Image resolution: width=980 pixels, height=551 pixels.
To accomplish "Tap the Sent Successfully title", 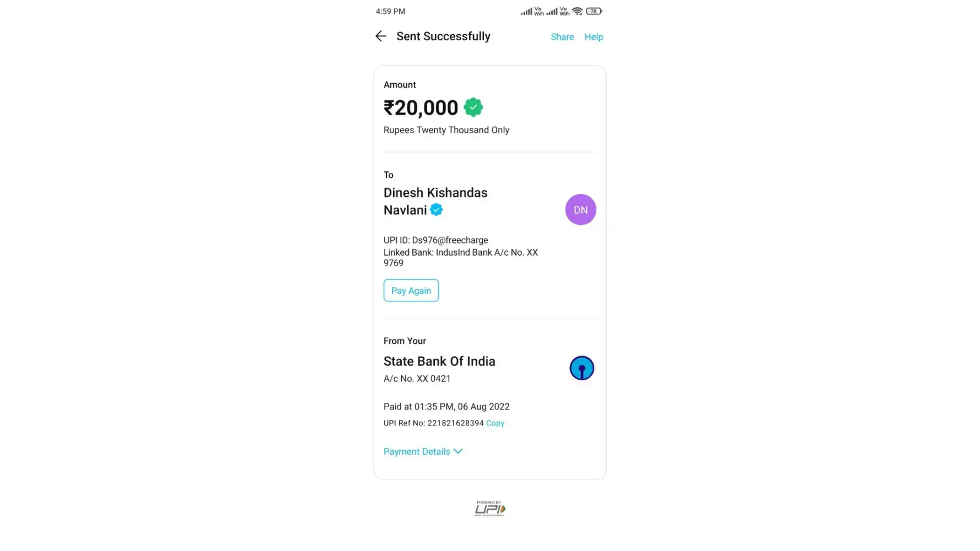I will tap(443, 36).
